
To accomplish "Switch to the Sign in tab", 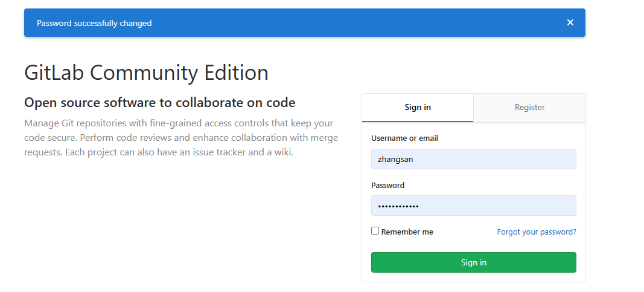I will tap(418, 108).
